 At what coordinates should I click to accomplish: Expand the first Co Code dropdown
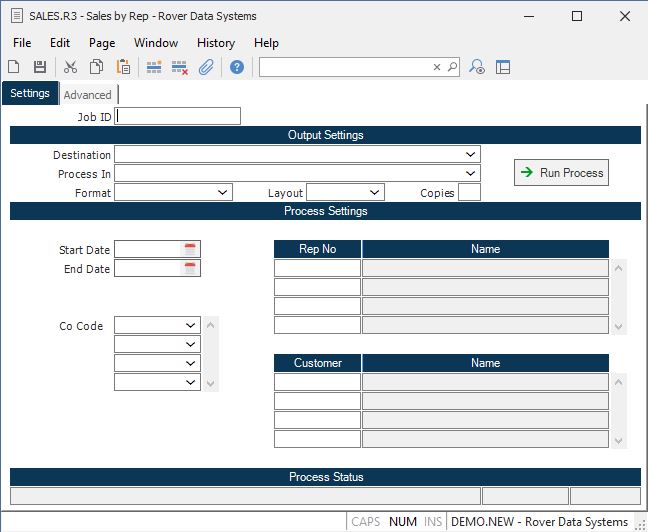(191, 325)
